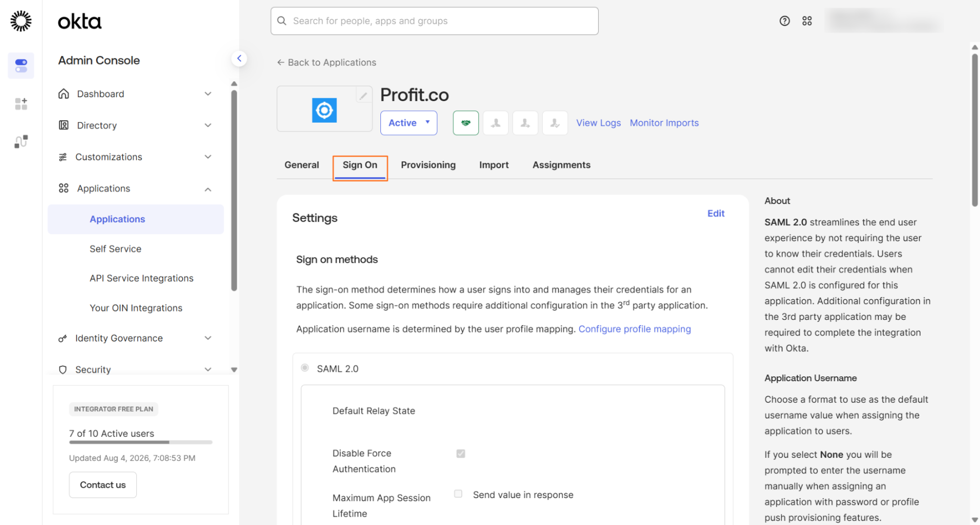Click the Profit.co app logo thumbnail
Image resolution: width=980 pixels, height=525 pixels.
[x=324, y=110]
